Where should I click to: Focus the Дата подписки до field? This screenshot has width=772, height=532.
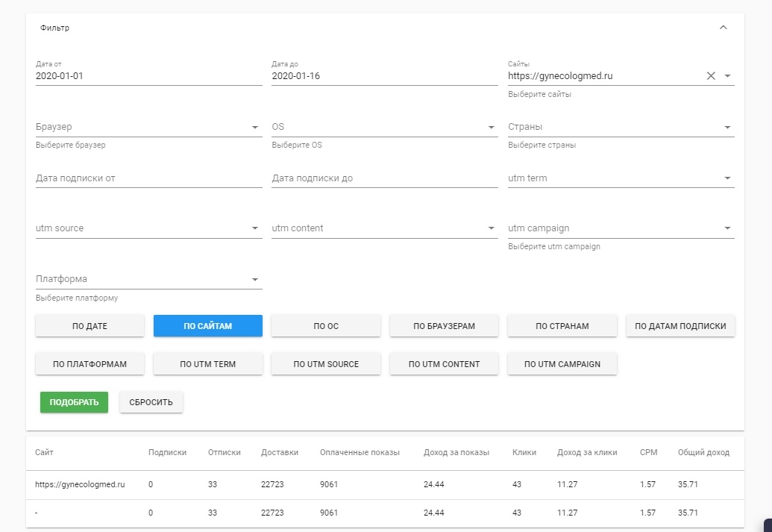(x=385, y=178)
